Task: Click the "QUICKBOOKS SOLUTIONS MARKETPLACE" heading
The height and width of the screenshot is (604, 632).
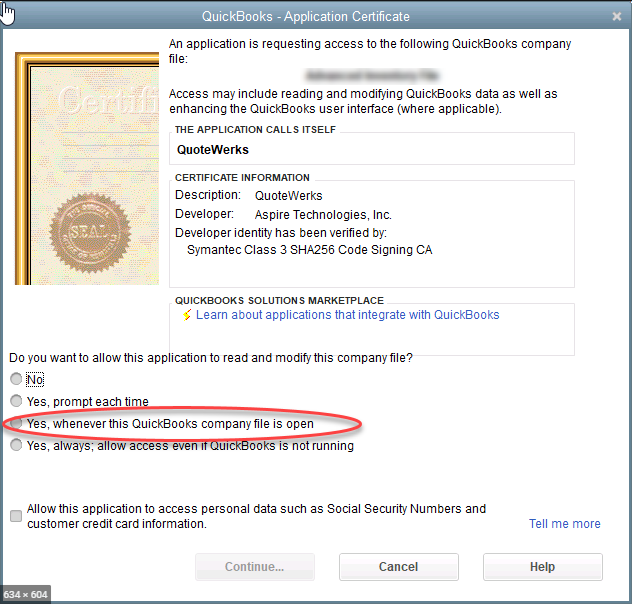Action: (x=279, y=301)
